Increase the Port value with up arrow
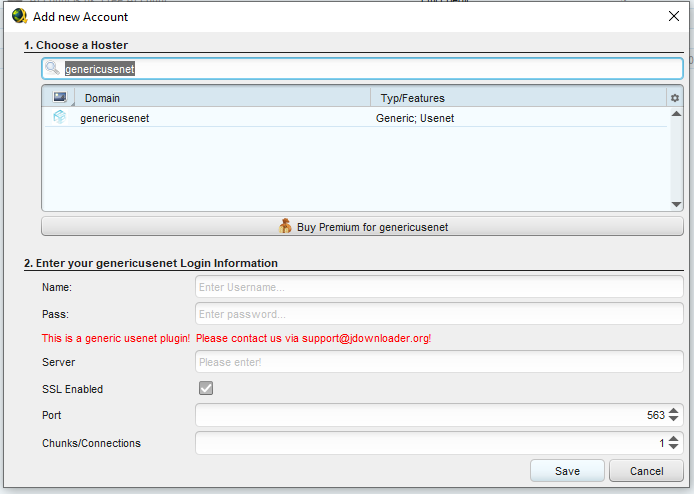This screenshot has width=694, height=494. (x=674, y=410)
